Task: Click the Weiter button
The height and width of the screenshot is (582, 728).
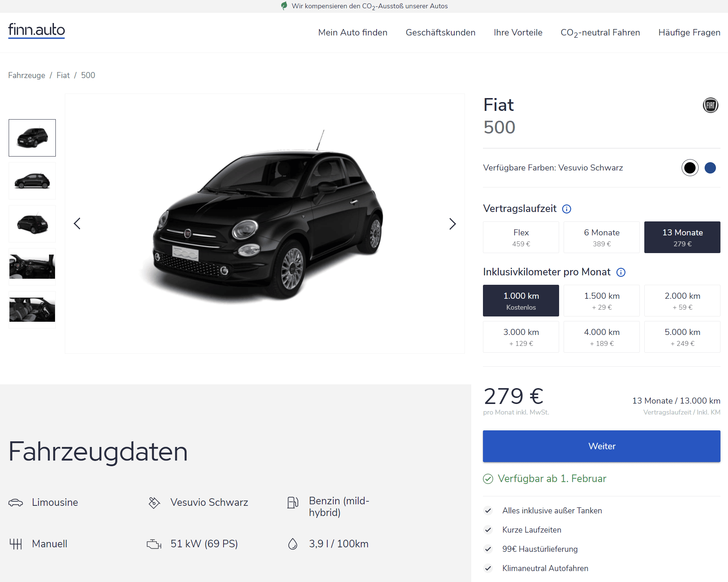Action: 602,446
